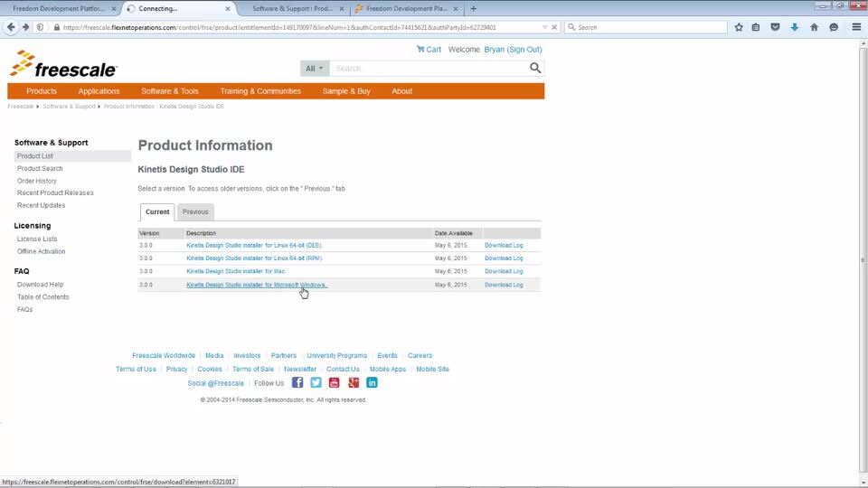Open Recent Updates link
The height and width of the screenshot is (488, 868).
tap(41, 205)
